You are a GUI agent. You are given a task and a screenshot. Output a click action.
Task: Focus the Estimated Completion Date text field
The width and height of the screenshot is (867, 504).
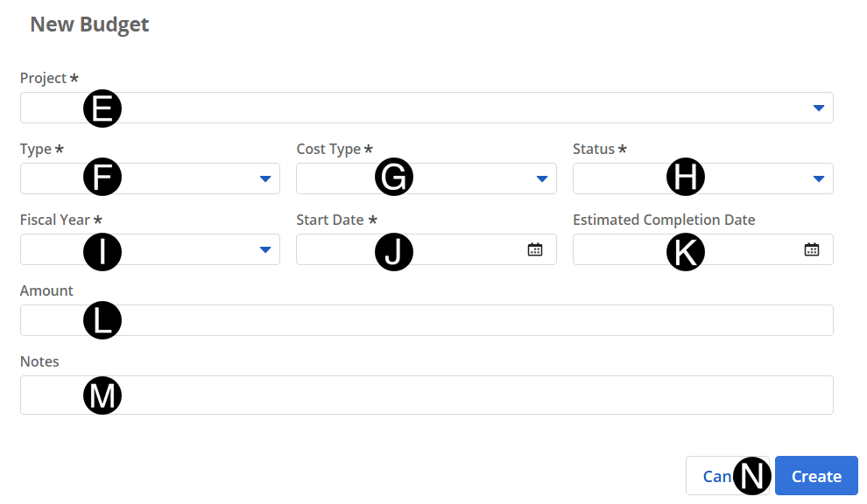(x=744, y=249)
